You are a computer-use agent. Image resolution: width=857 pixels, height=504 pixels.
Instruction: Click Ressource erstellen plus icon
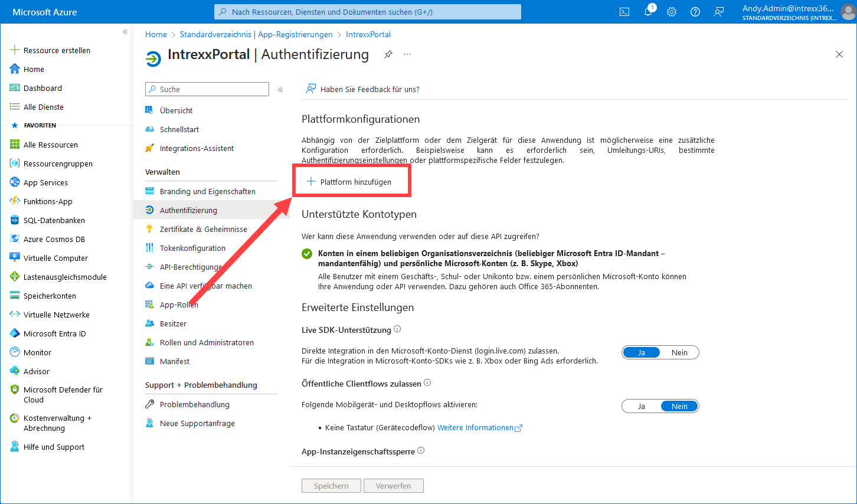pyautogui.click(x=15, y=50)
